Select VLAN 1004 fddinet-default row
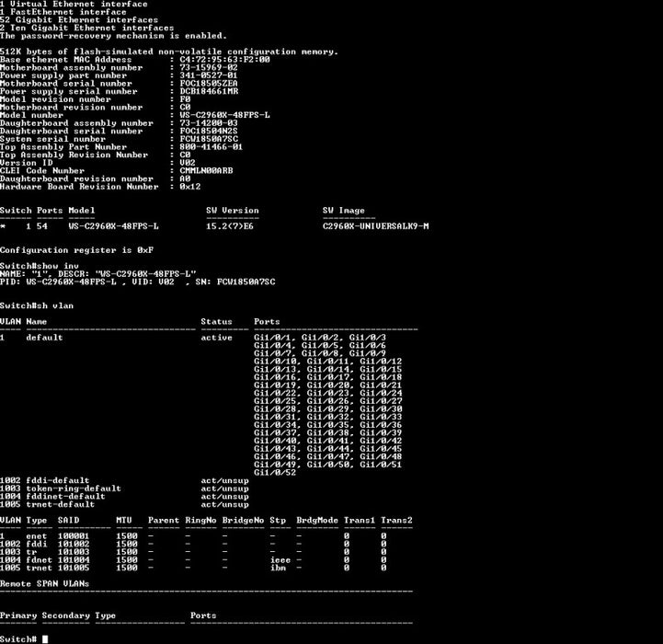Viewport: 663px width, 644px height. (x=124, y=497)
